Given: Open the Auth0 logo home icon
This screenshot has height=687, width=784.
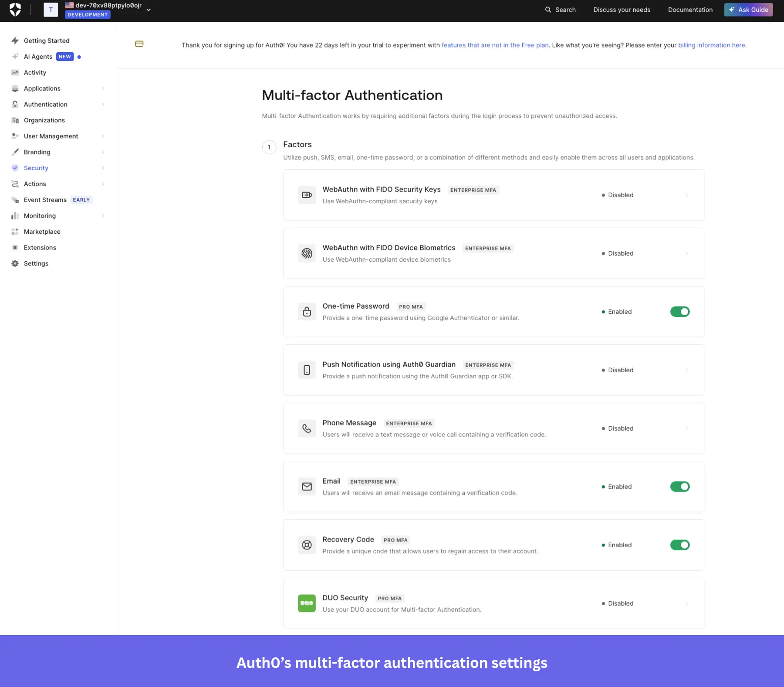Looking at the screenshot, I should pyautogui.click(x=16, y=10).
